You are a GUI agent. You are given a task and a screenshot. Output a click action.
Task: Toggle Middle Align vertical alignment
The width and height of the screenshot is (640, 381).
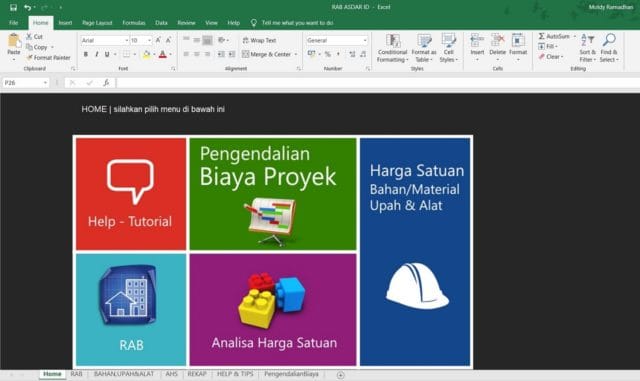tap(196, 40)
